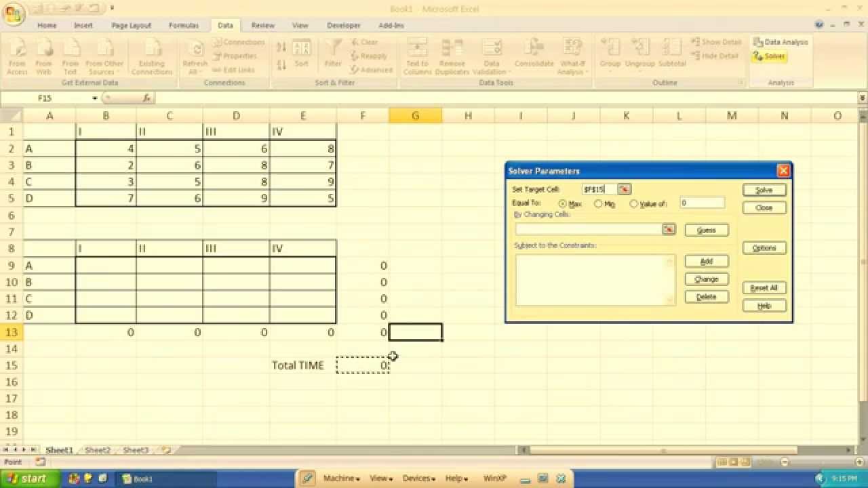Screen dimensions: 868x488
Task: Open the Office Button menu
Action: coord(13,13)
